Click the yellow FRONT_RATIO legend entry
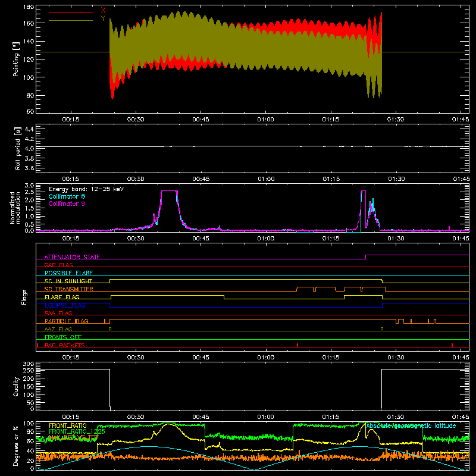The width and height of the screenshot is (476, 476). [68, 425]
